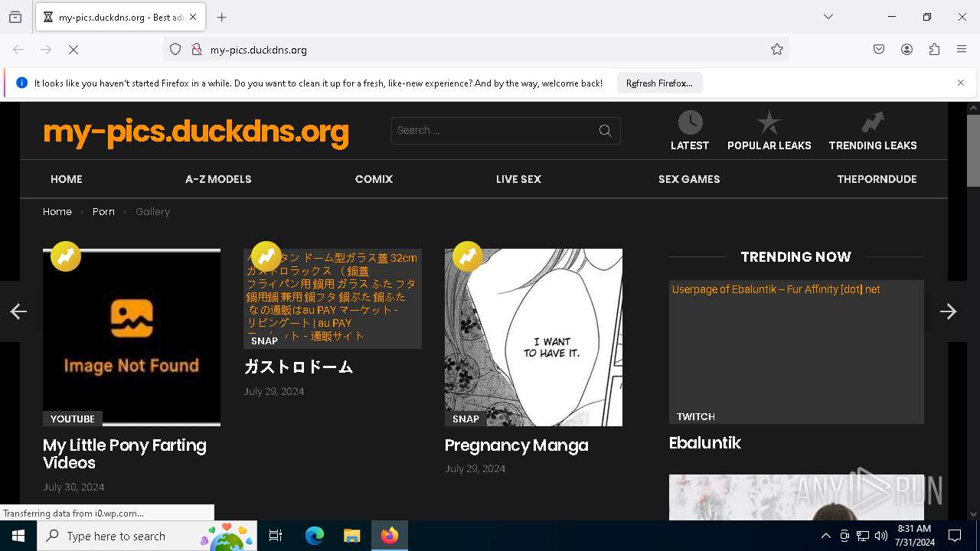Close the my-pics.duckdns.org tab
Image resolution: width=980 pixels, height=551 pixels.
193,17
